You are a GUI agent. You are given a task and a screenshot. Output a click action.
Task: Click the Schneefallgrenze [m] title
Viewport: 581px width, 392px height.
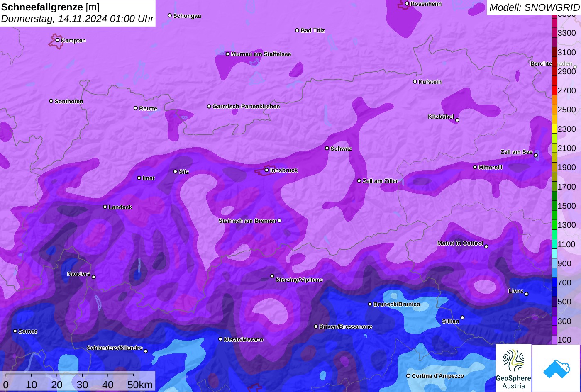[50, 7]
